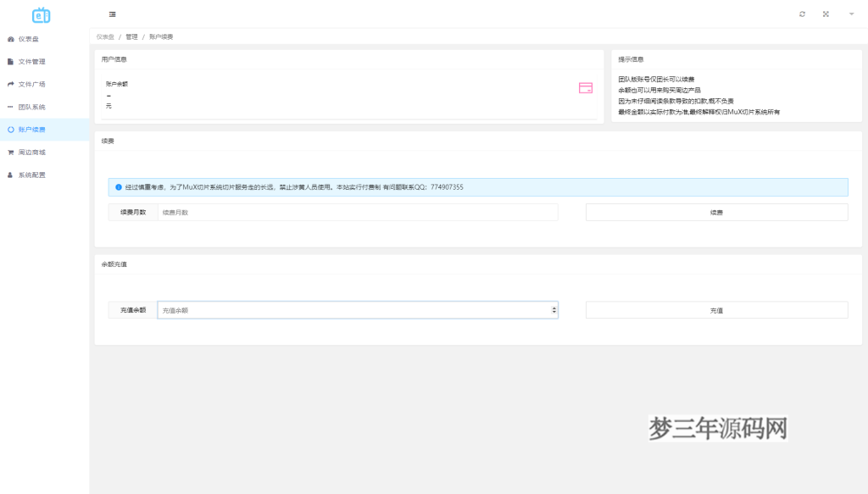This screenshot has width=868, height=494.
Task: Open the user dropdown arrow at top right
Action: click(x=851, y=14)
